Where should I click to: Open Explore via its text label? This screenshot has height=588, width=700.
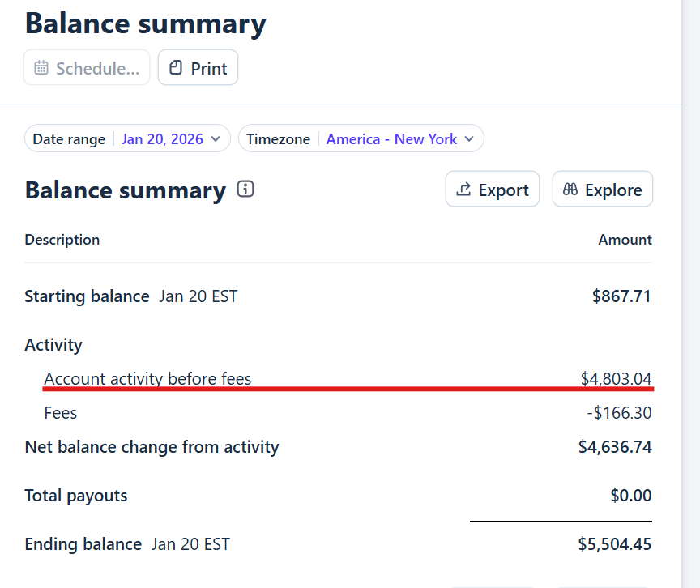(613, 190)
